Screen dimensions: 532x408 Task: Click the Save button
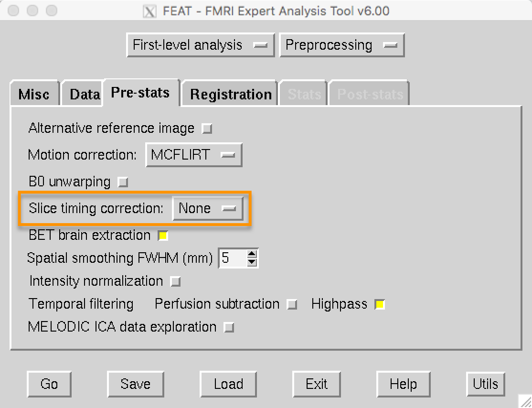pyautogui.click(x=135, y=384)
